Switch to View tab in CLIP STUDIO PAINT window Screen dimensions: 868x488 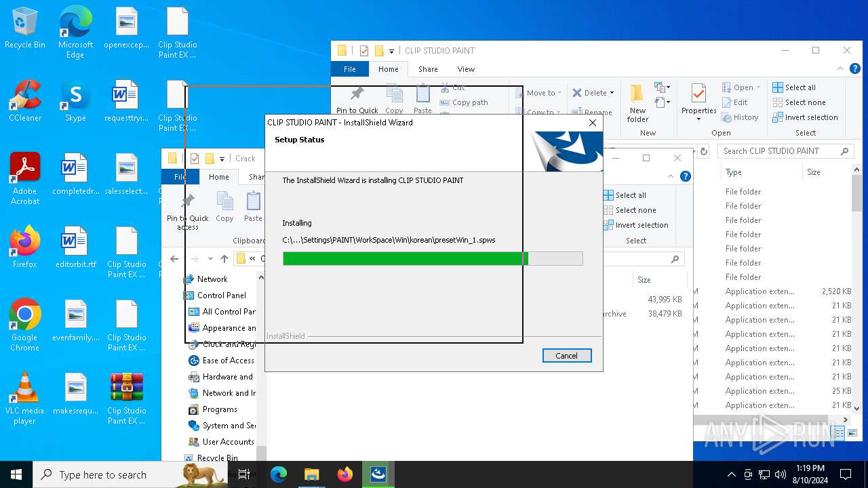(466, 69)
